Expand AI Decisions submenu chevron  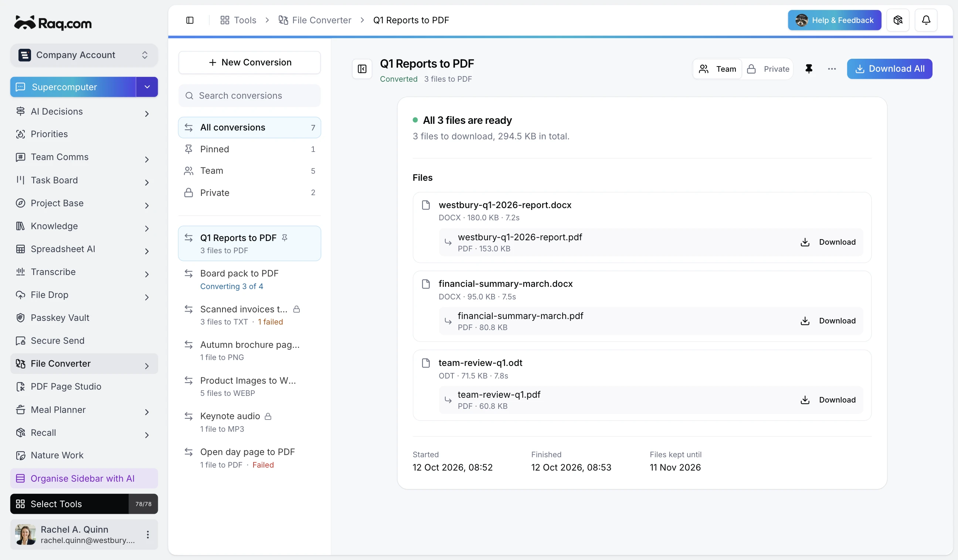coord(147,114)
